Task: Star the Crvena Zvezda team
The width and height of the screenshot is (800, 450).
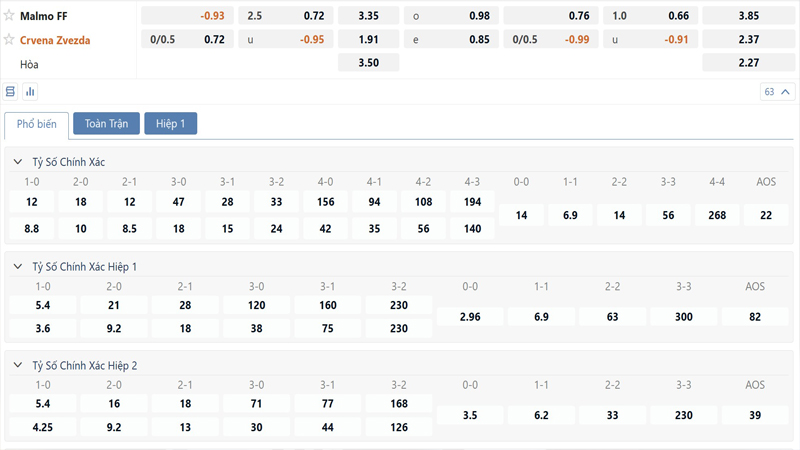Action: pos(10,39)
